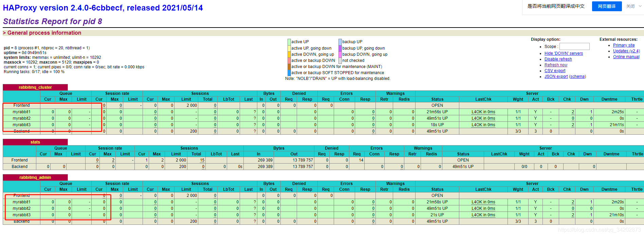This screenshot has width=644, height=236.
Task: Click rabbitmq_cluster Backend weight '3/3'
Action: coord(518,131)
